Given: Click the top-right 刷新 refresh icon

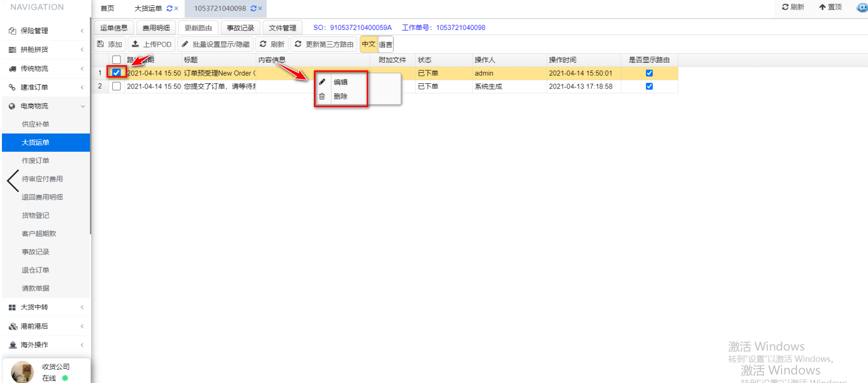Looking at the screenshot, I should pyautogui.click(x=785, y=7).
